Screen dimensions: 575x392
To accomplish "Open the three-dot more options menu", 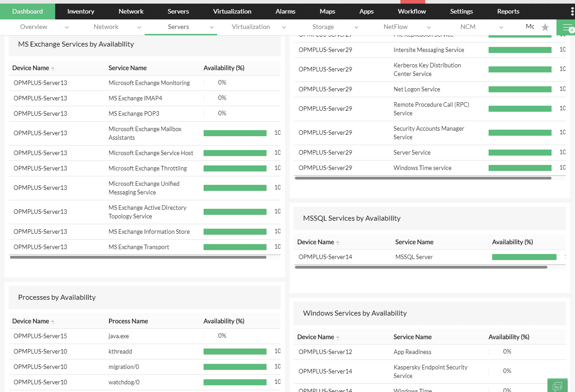I will pyautogui.click(x=572, y=11).
